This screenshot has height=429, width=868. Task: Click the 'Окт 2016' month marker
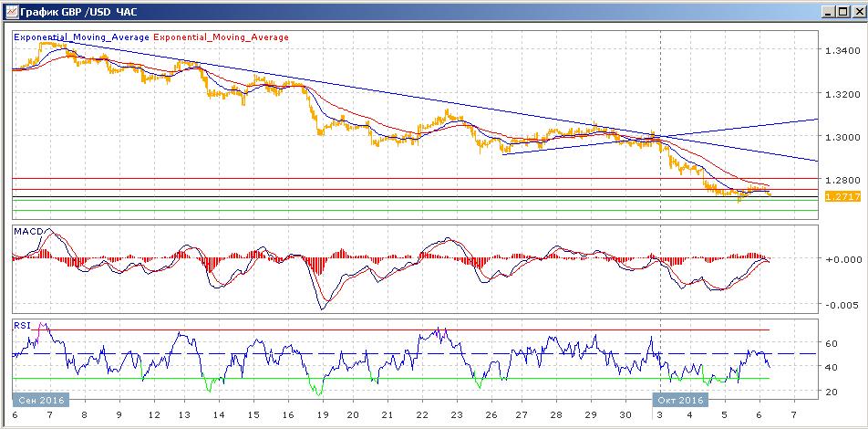click(680, 400)
